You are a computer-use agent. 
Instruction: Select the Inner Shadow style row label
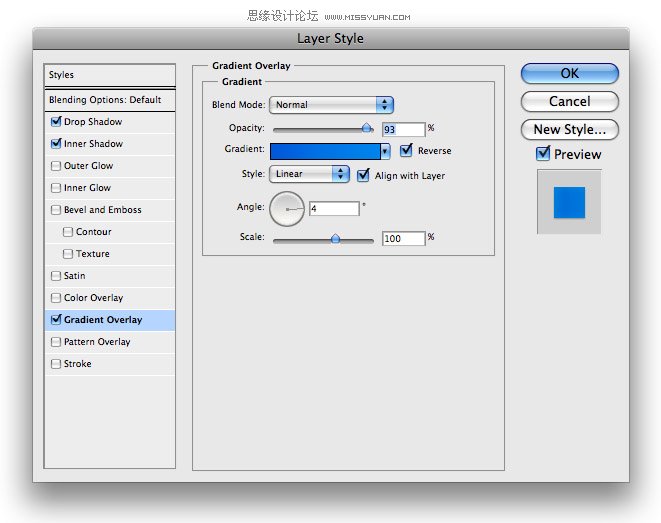[93, 144]
